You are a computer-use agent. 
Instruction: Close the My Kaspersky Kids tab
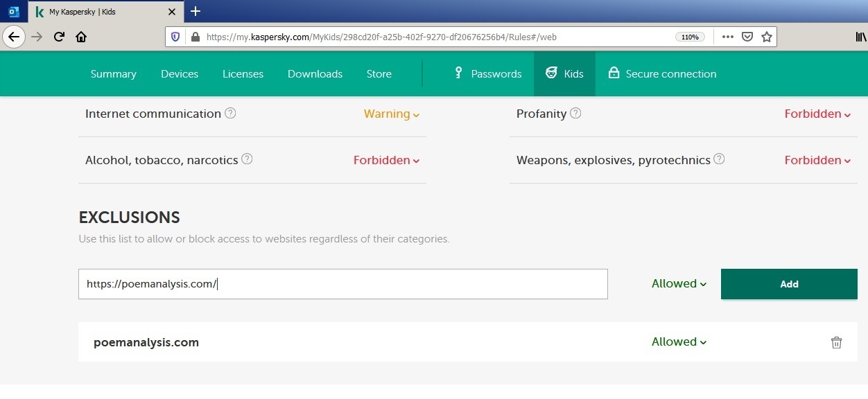point(172,12)
